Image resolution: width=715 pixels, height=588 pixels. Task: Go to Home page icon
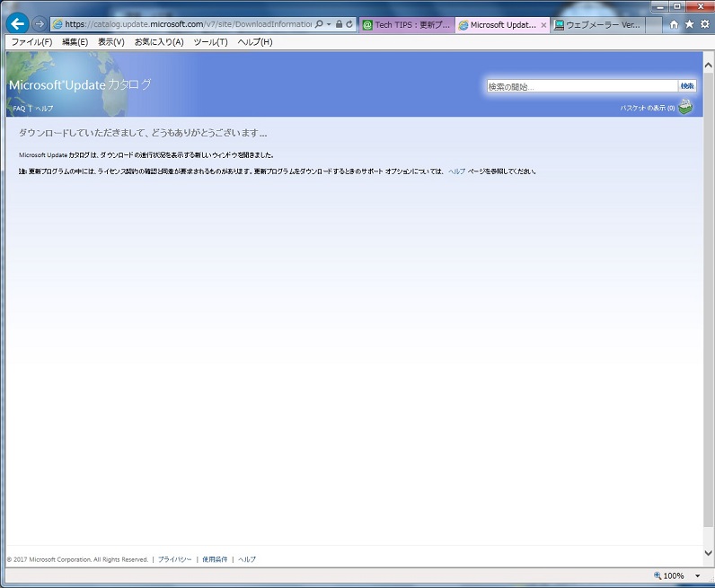coord(674,24)
